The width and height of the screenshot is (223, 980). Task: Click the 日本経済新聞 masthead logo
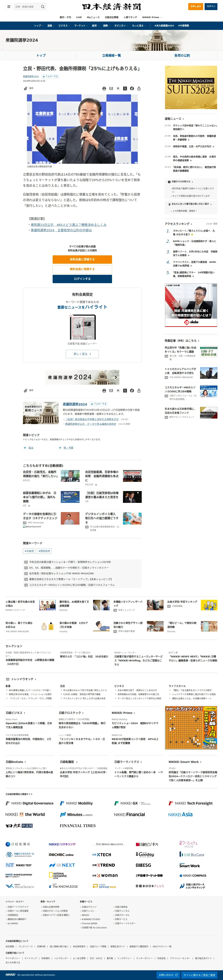111,6
